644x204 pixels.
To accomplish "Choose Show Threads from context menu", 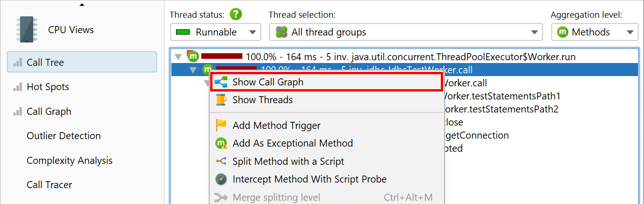I will [x=262, y=100].
